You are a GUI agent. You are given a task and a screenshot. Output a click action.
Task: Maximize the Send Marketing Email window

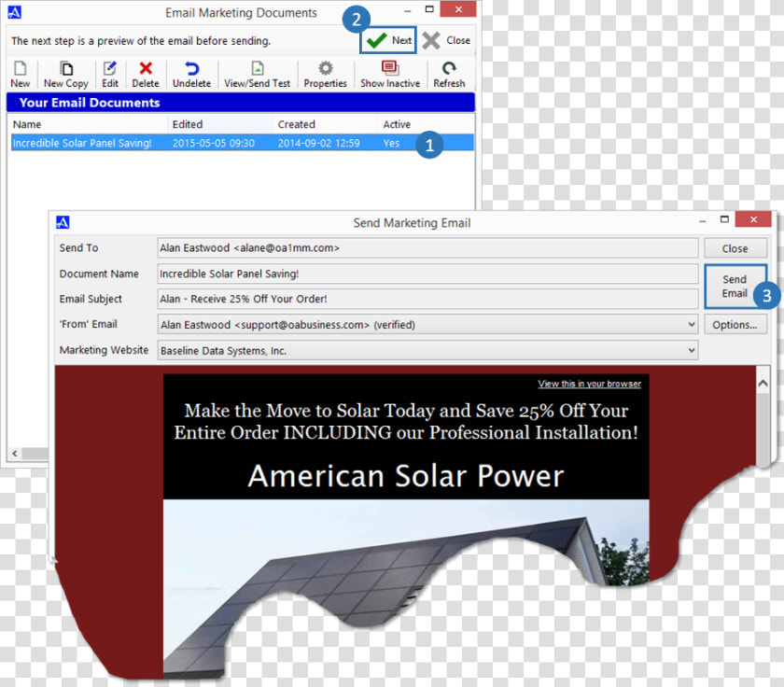coord(724,219)
